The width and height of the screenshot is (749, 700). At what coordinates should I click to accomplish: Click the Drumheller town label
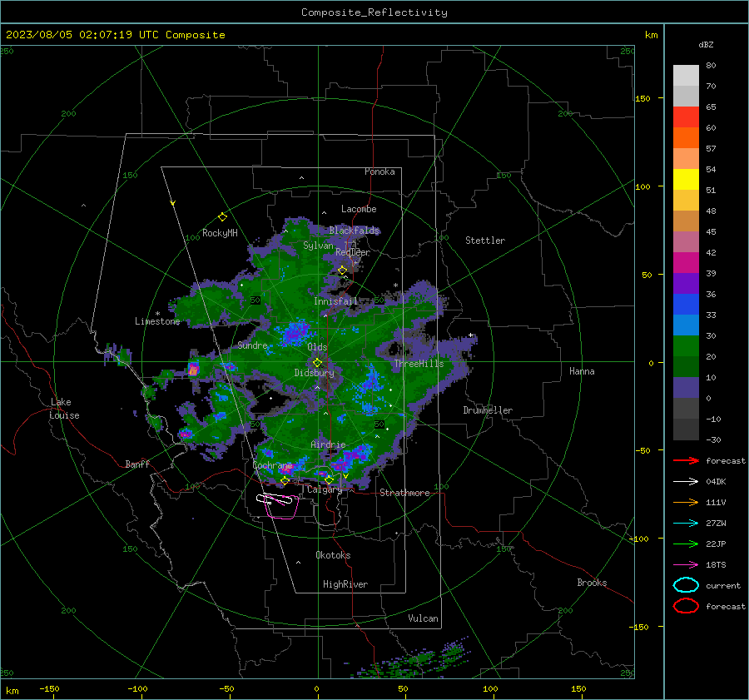click(x=488, y=410)
